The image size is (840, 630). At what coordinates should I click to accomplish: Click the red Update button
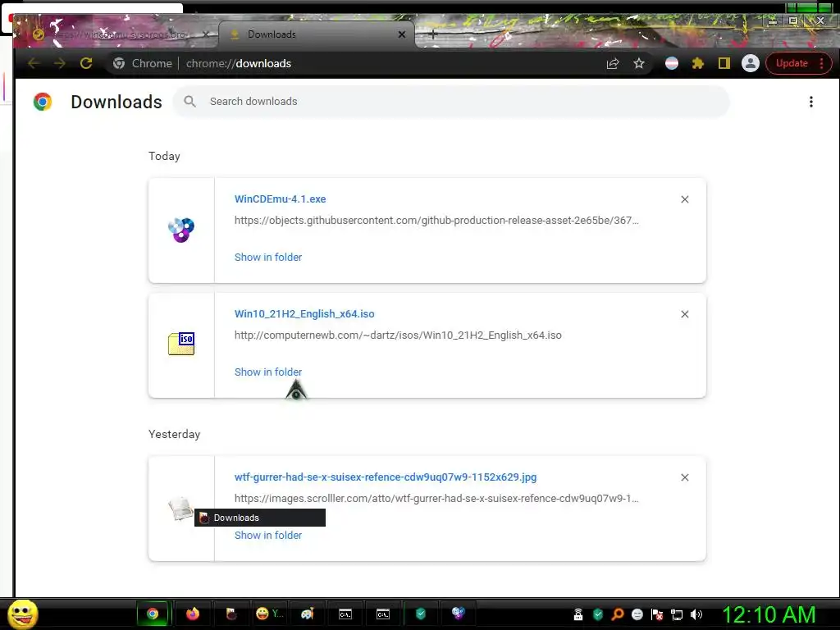coord(798,63)
